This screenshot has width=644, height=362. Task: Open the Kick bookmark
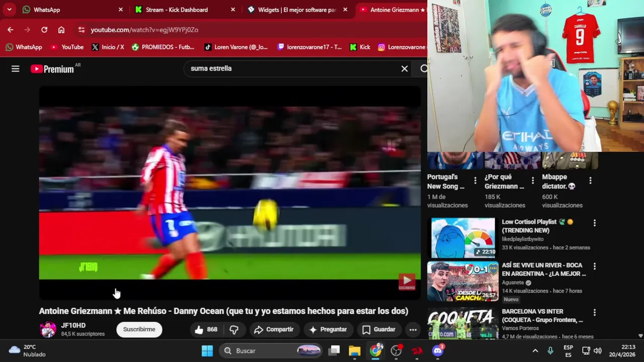click(x=360, y=47)
